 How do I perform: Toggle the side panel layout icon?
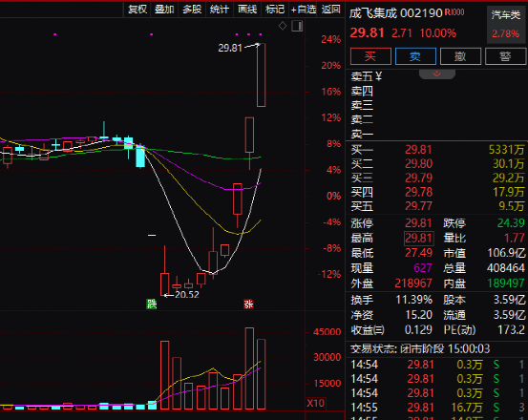tap(297, 26)
